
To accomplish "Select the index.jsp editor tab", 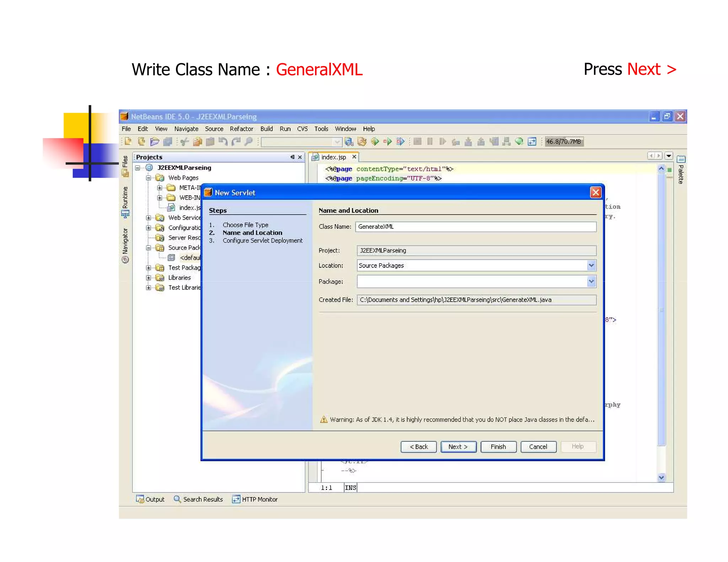I will [x=333, y=157].
